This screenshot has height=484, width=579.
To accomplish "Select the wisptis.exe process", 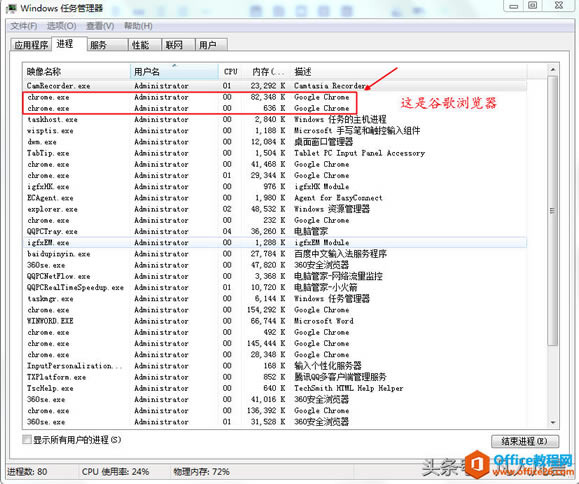I will tap(275, 131).
